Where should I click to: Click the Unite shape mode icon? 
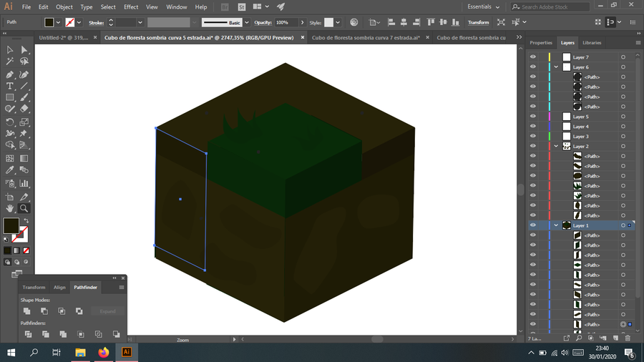[x=26, y=311]
